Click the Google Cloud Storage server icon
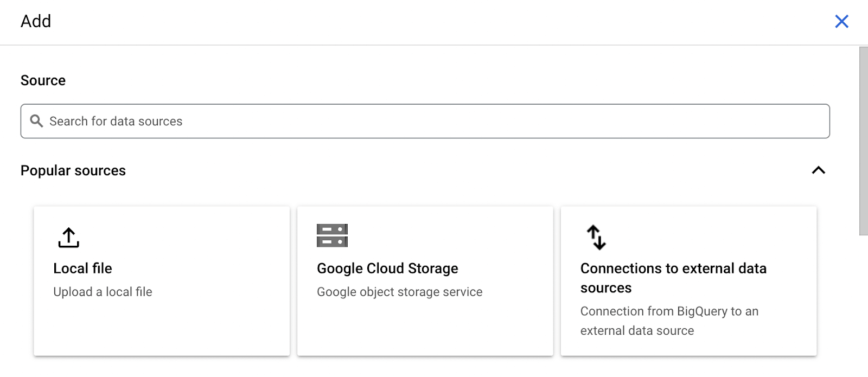The width and height of the screenshot is (868, 377). click(332, 235)
